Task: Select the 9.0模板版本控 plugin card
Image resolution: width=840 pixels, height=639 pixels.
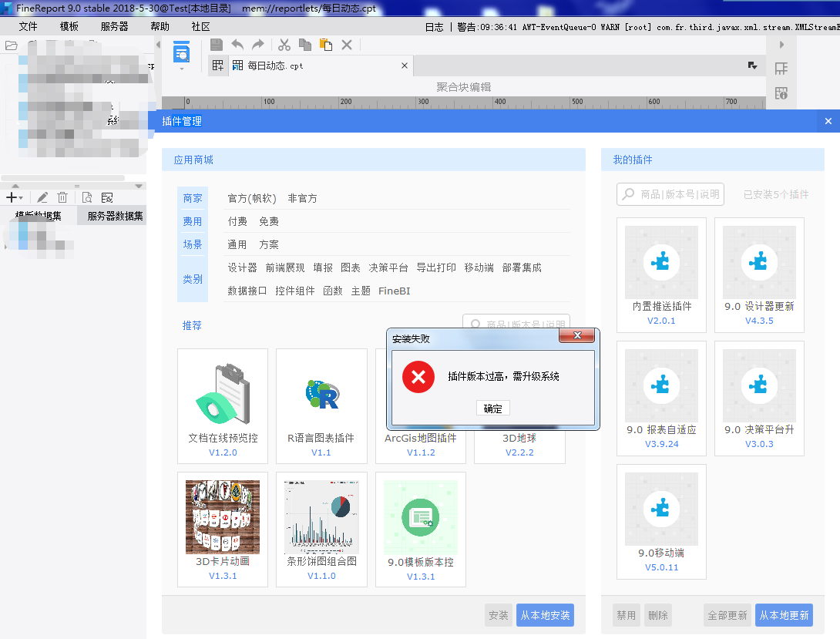Action: coord(421,530)
